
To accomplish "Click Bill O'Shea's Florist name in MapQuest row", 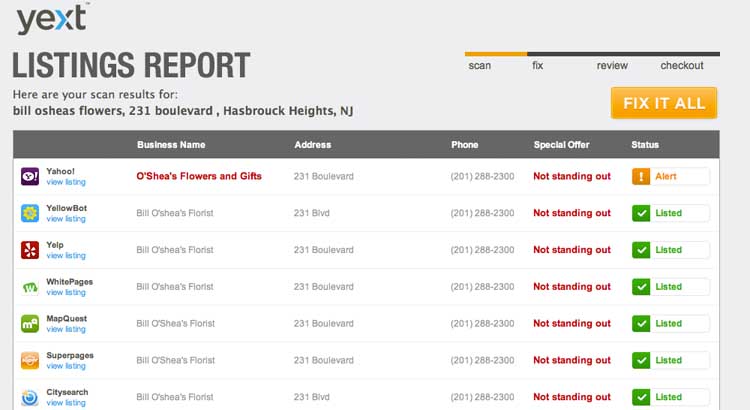I will point(176,323).
